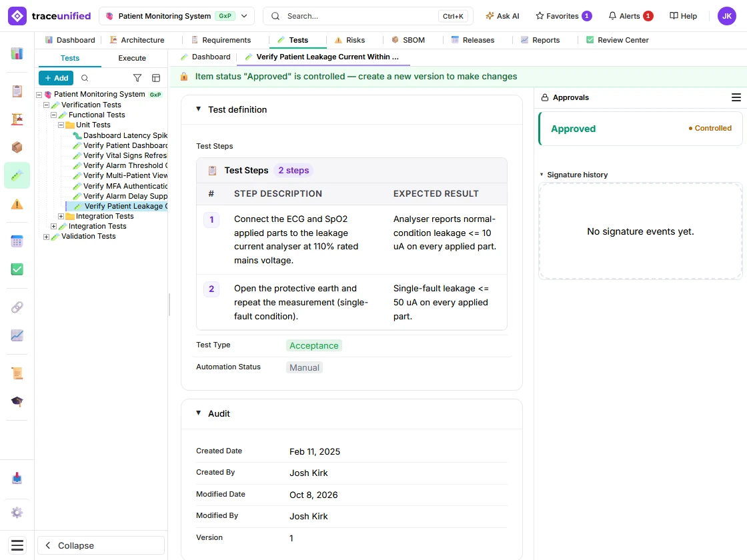Collapse the Unit Tests folder node
This screenshot has height=560, width=747.
[61, 125]
